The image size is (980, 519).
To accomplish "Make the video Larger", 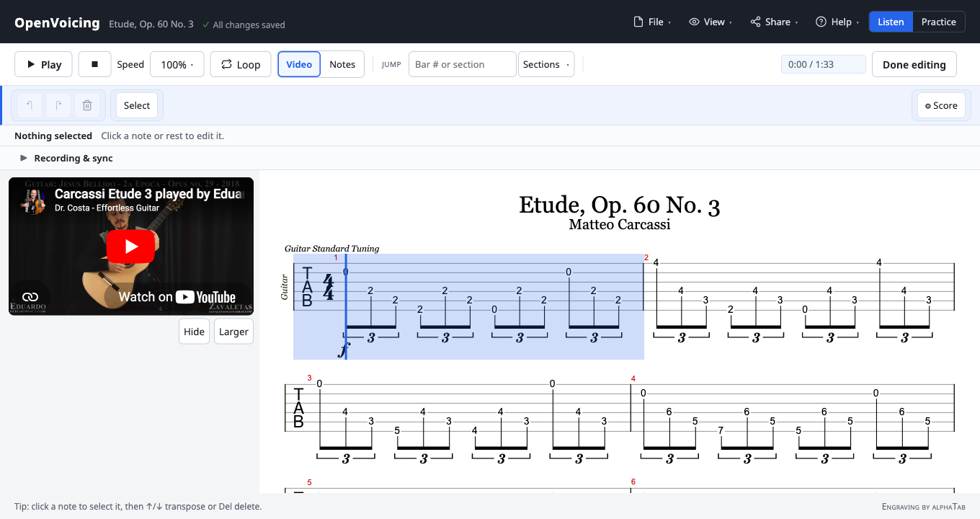I will coord(233,332).
